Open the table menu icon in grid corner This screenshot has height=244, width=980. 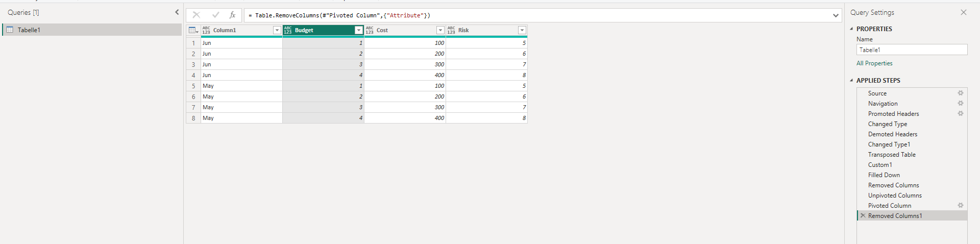pyautogui.click(x=193, y=30)
